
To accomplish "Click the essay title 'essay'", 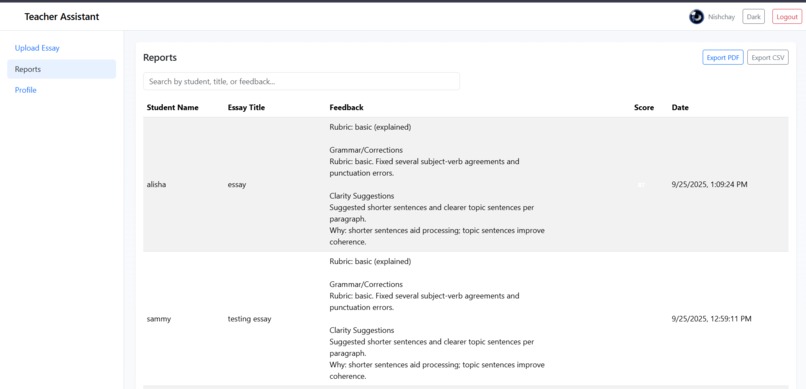I will (x=237, y=184).
